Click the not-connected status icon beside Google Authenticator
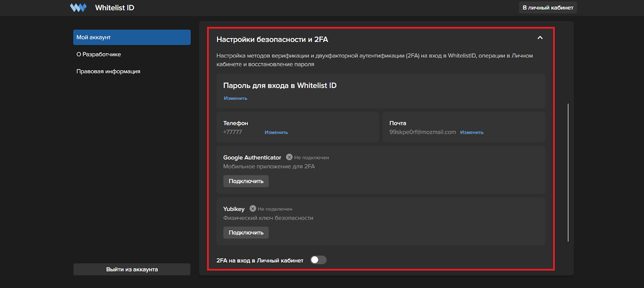 (289, 157)
